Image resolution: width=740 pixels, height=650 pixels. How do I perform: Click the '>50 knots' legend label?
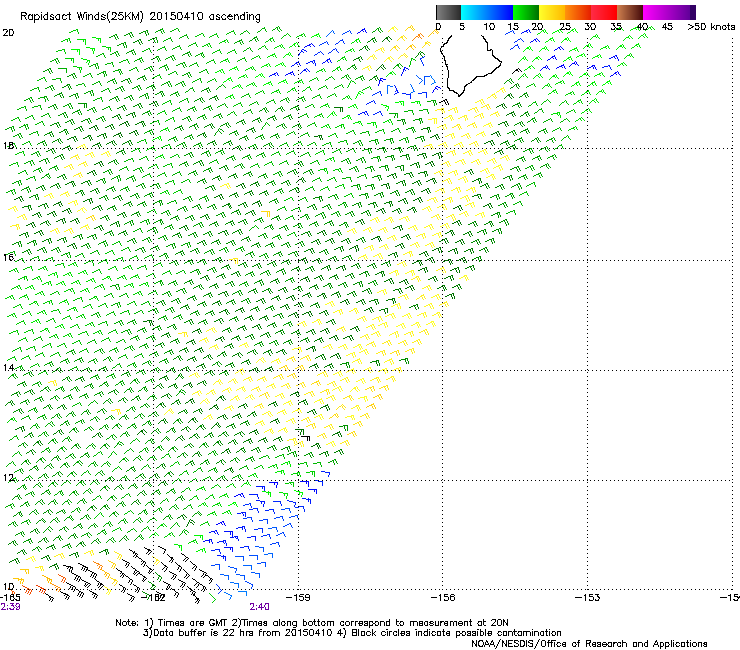711,27
